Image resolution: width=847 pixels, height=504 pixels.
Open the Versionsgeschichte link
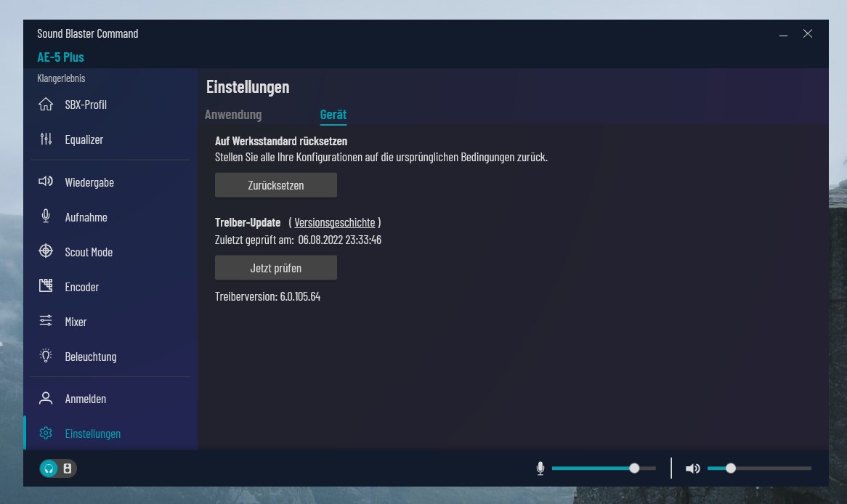point(334,222)
